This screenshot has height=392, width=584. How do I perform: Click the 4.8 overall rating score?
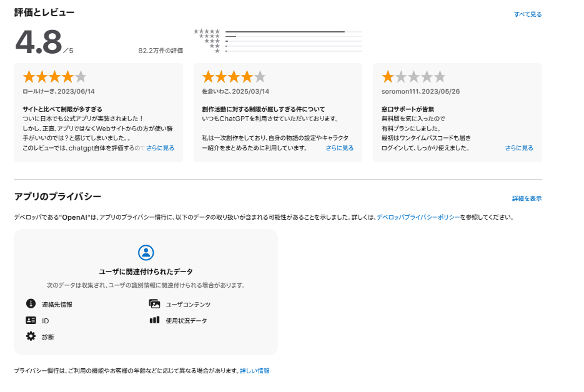[39, 42]
